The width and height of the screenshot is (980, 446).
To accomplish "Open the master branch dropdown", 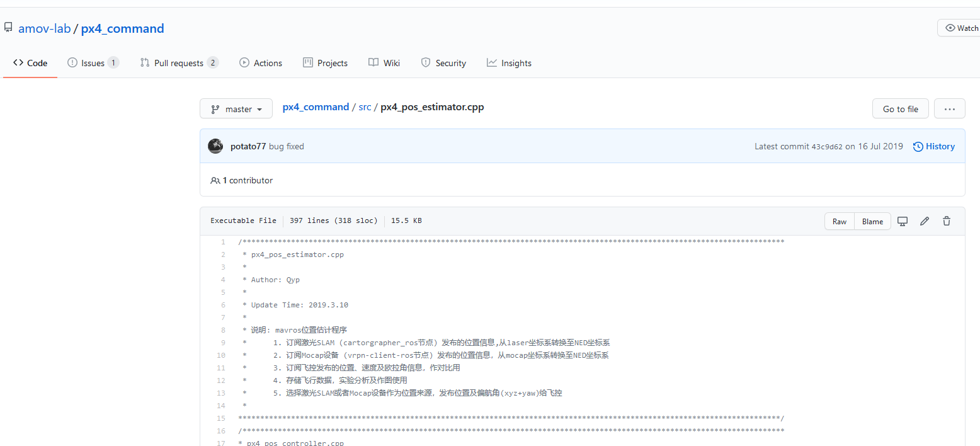I will click(236, 109).
